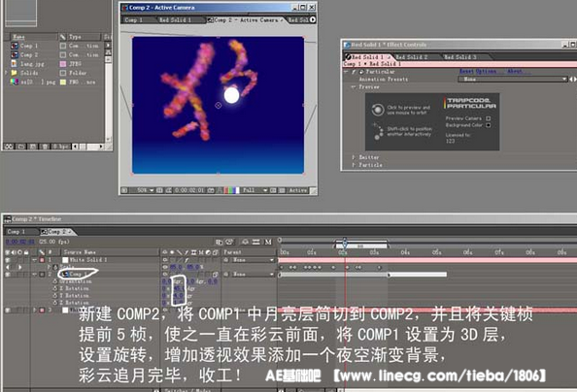Click the current time indicator on timeline ruler
The image size is (577, 392).
tap(345, 243)
